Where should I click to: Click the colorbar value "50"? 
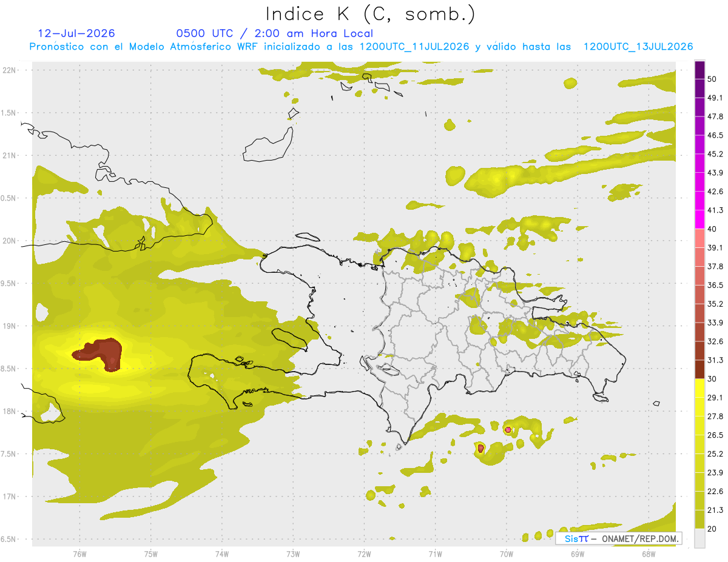coord(713,79)
